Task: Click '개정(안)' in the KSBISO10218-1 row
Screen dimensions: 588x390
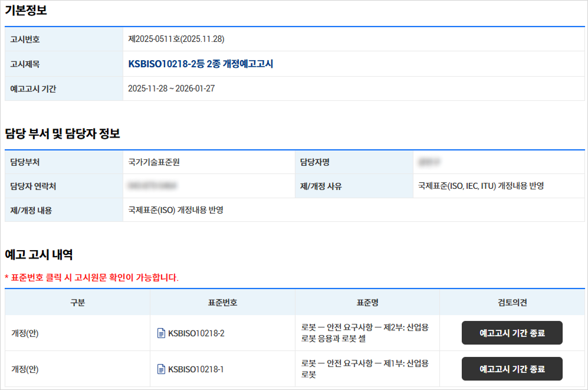Action: (25, 369)
